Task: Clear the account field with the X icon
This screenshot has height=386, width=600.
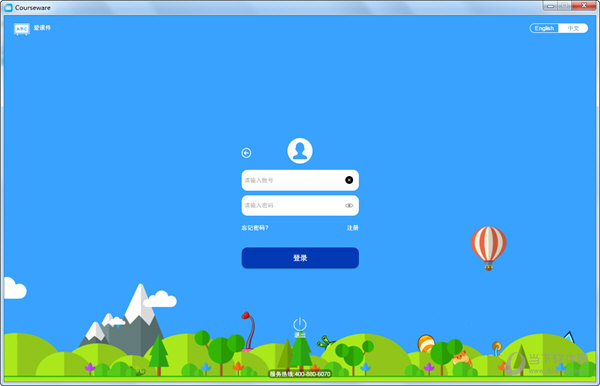Action: pyautogui.click(x=349, y=180)
